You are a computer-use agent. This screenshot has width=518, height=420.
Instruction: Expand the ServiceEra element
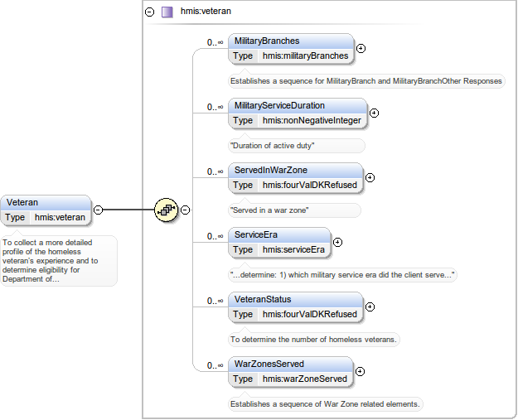pos(337,242)
